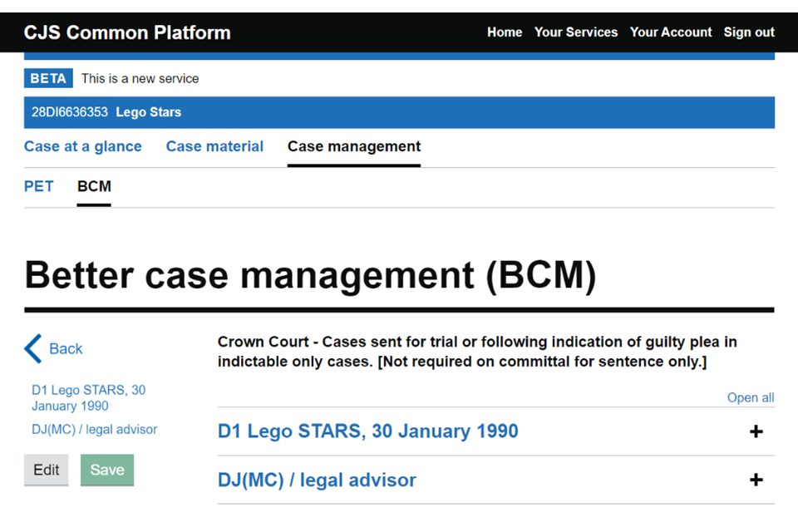Open Your Account in the header
This screenshot has height=532, width=798.
[671, 32]
